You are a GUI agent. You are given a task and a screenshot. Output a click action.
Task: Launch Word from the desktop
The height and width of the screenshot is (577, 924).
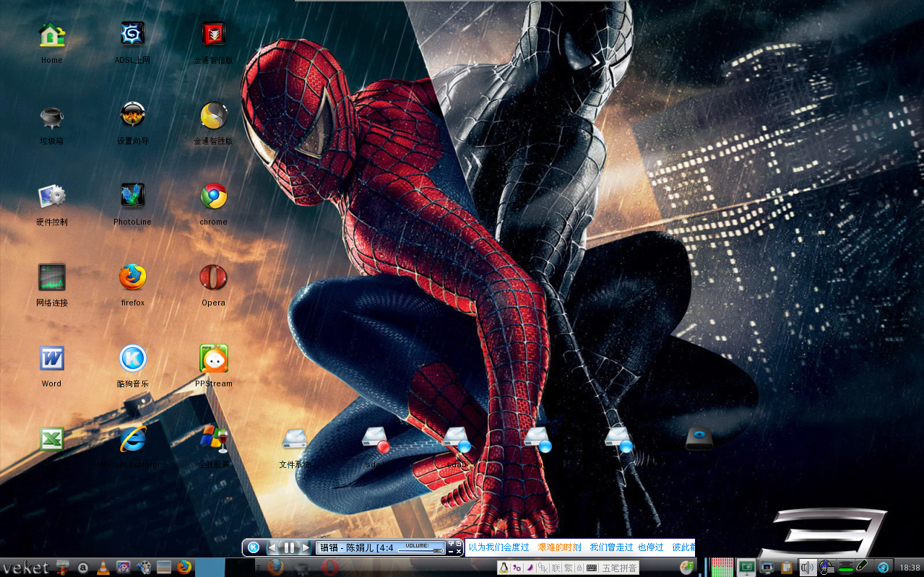pyautogui.click(x=51, y=357)
